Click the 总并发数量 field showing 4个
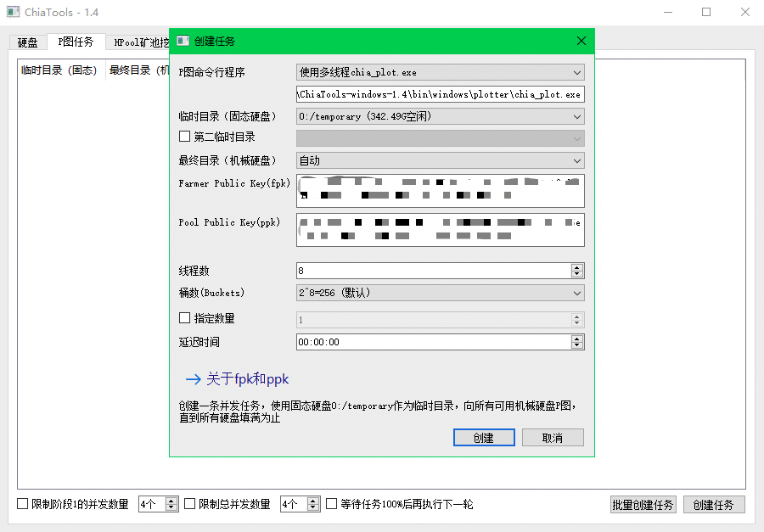Screen dimensions: 764x532 point(294,504)
